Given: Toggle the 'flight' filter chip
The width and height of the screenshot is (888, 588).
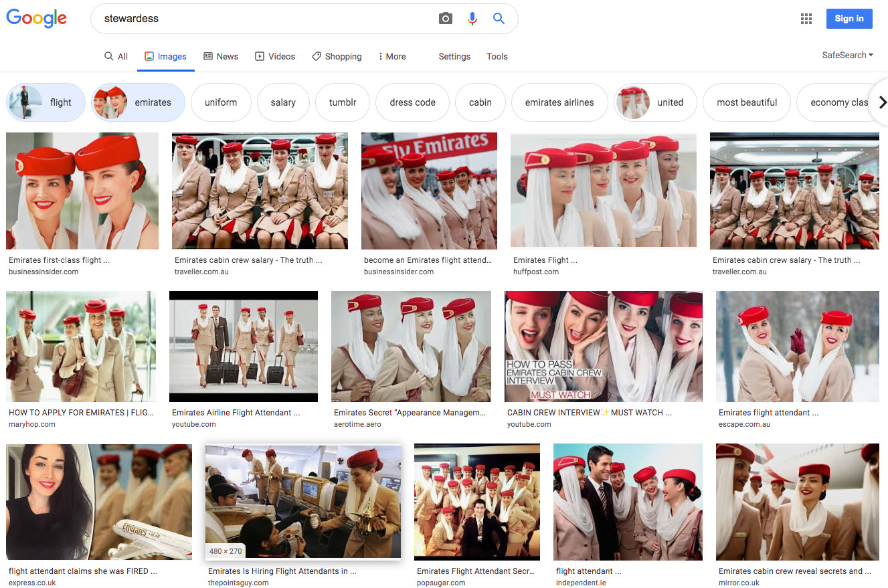Looking at the screenshot, I should click(x=46, y=102).
